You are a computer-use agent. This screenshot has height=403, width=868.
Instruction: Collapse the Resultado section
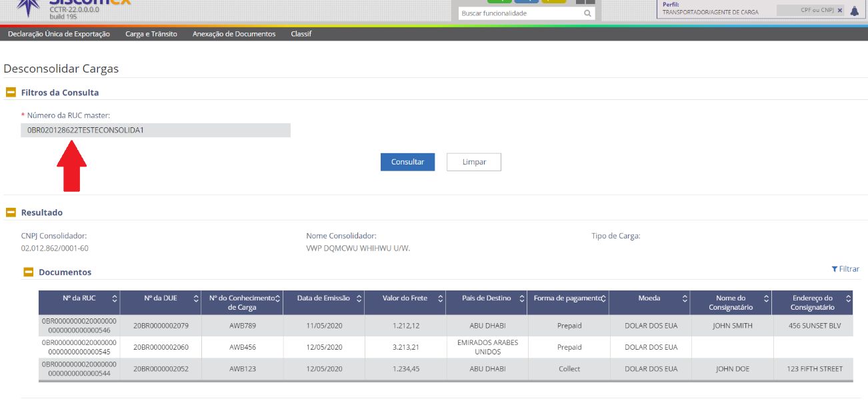[x=11, y=212]
